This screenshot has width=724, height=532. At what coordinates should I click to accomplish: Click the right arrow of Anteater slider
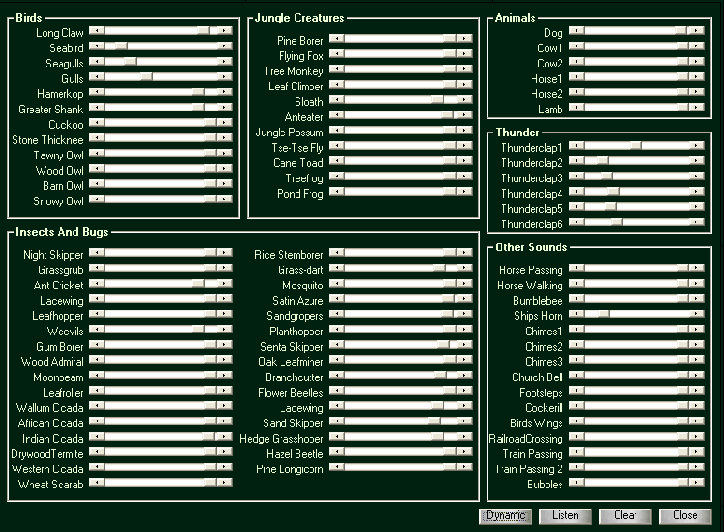click(465, 115)
